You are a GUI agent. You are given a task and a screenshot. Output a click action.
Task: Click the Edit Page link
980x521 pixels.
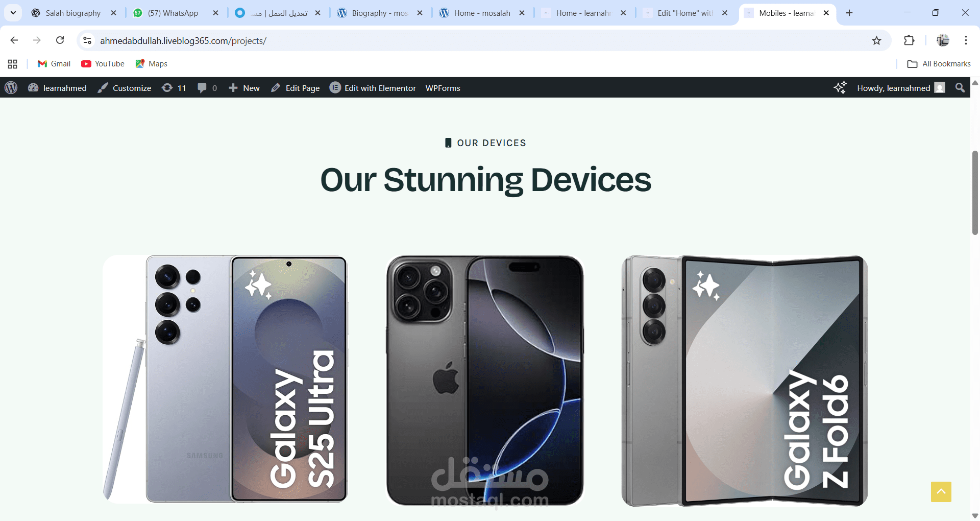tap(296, 88)
